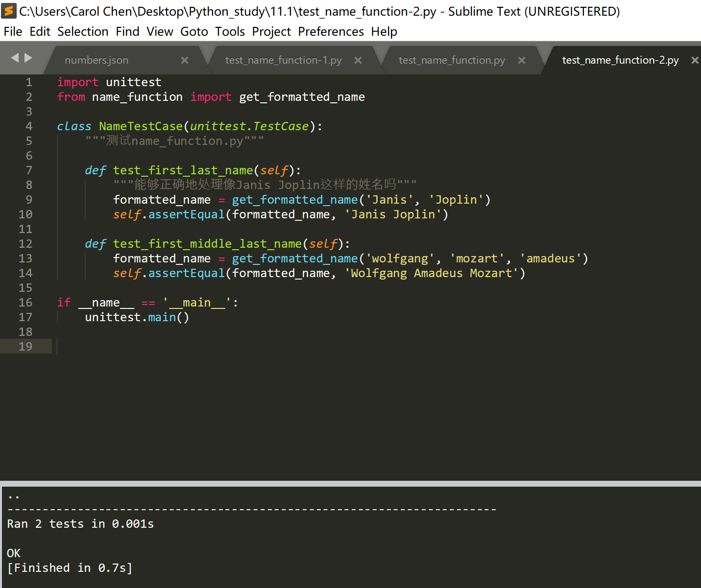Click the NameTestCase class name
The width and height of the screenshot is (701, 588).
pyautogui.click(x=141, y=126)
